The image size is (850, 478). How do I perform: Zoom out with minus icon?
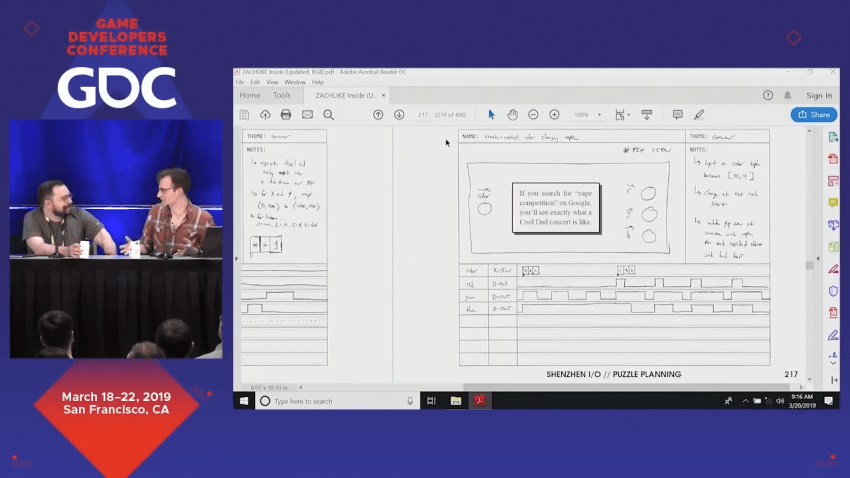tap(533, 115)
